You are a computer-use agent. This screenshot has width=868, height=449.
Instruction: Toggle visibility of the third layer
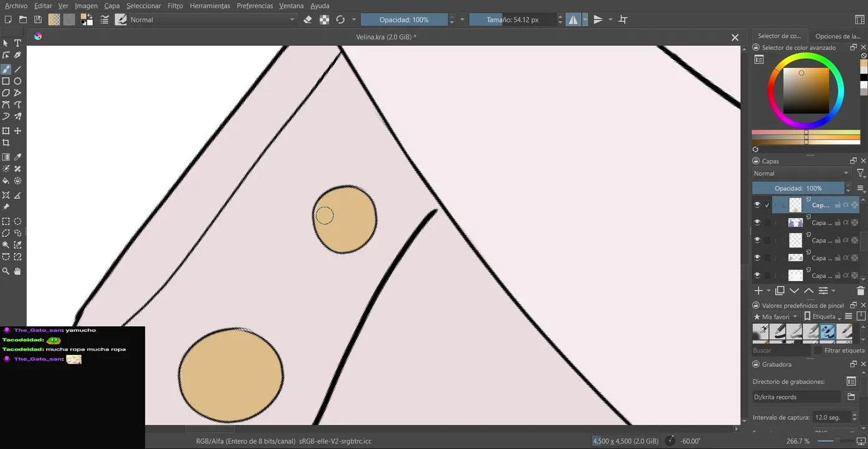click(757, 239)
